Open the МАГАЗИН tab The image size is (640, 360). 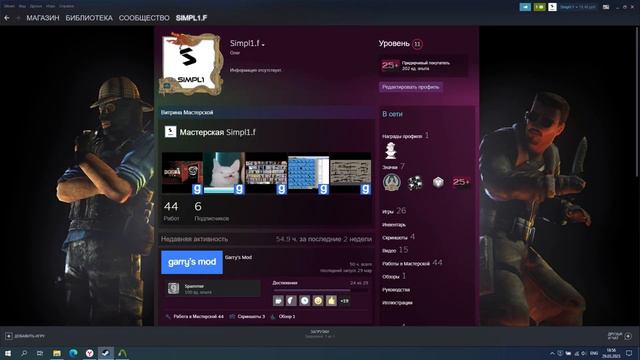coord(43,18)
